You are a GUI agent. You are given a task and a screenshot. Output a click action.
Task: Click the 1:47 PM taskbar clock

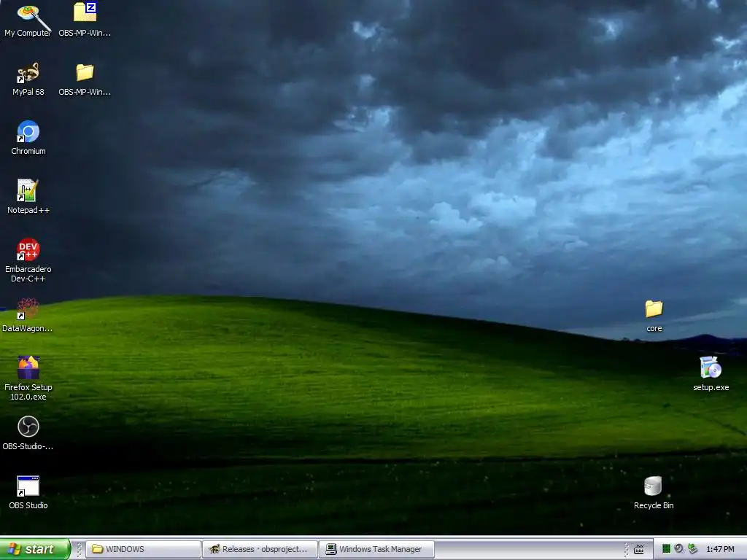(x=720, y=549)
